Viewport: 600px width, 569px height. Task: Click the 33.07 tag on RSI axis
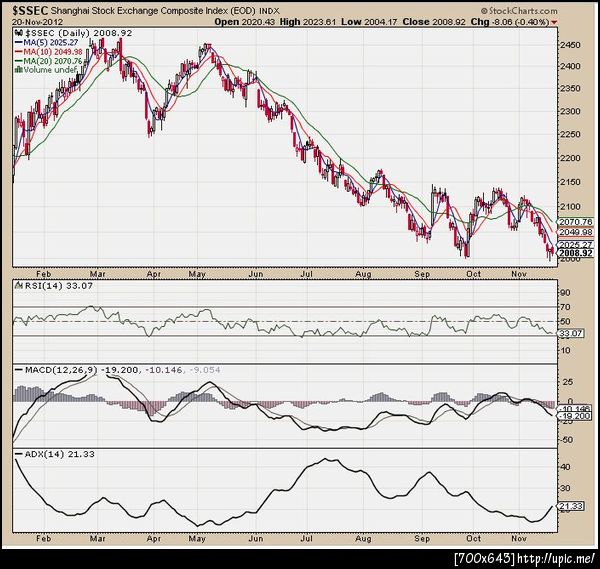[x=571, y=333]
